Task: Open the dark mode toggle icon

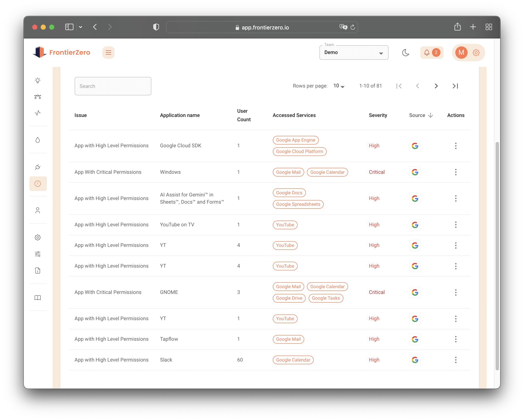Action: (405, 52)
